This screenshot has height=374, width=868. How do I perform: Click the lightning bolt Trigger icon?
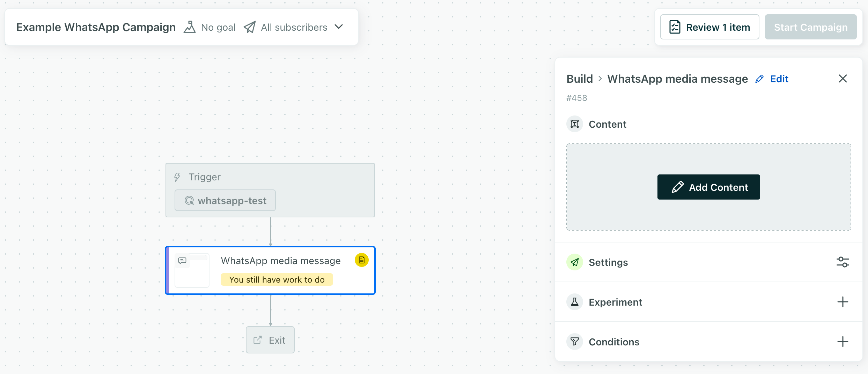pos(177,177)
